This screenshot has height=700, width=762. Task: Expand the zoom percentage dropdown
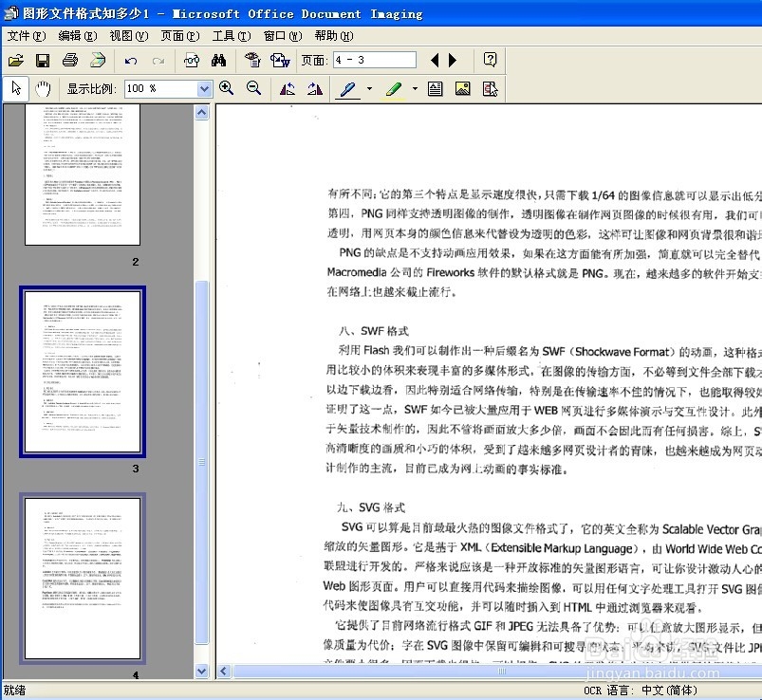pyautogui.click(x=204, y=88)
